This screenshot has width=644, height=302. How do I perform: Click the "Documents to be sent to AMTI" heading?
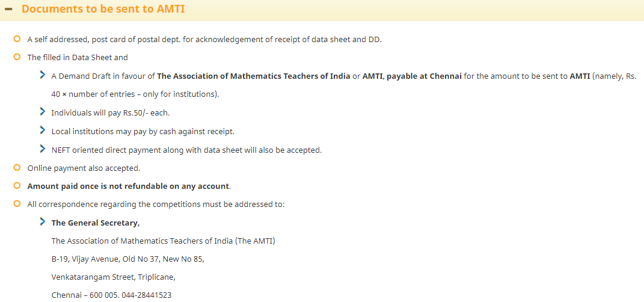103,9
